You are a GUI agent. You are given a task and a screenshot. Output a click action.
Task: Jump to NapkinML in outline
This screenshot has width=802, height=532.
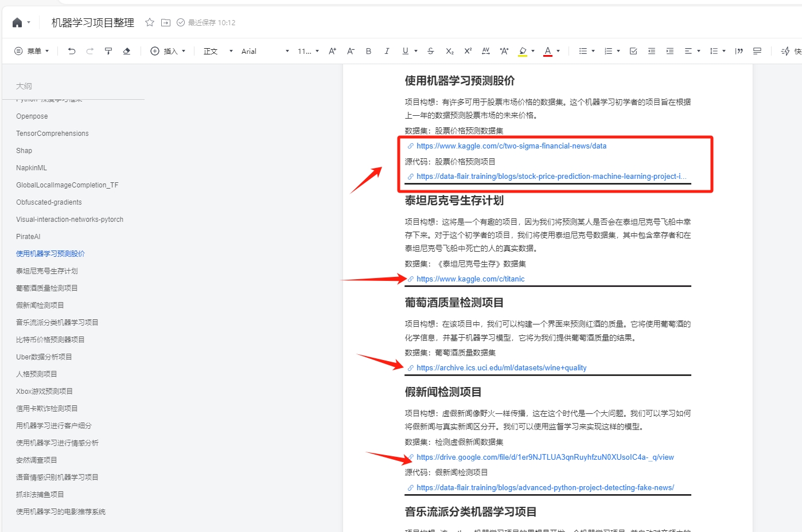[x=32, y=168]
